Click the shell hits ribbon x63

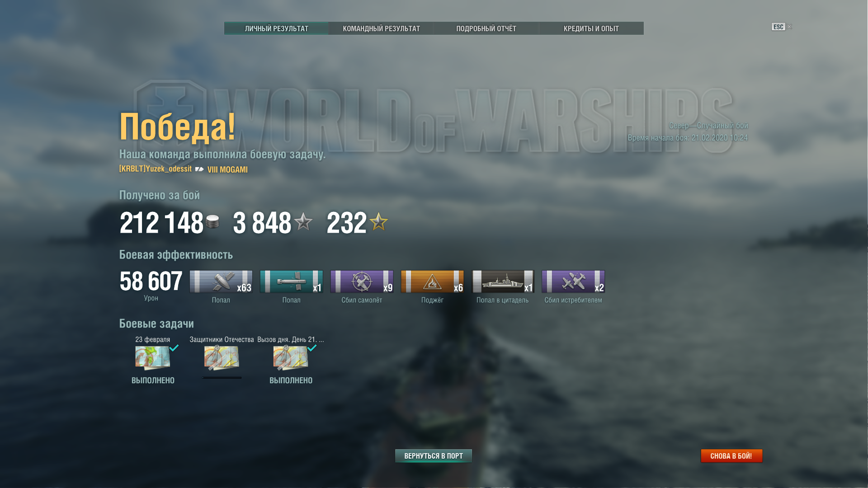(221, 282)
